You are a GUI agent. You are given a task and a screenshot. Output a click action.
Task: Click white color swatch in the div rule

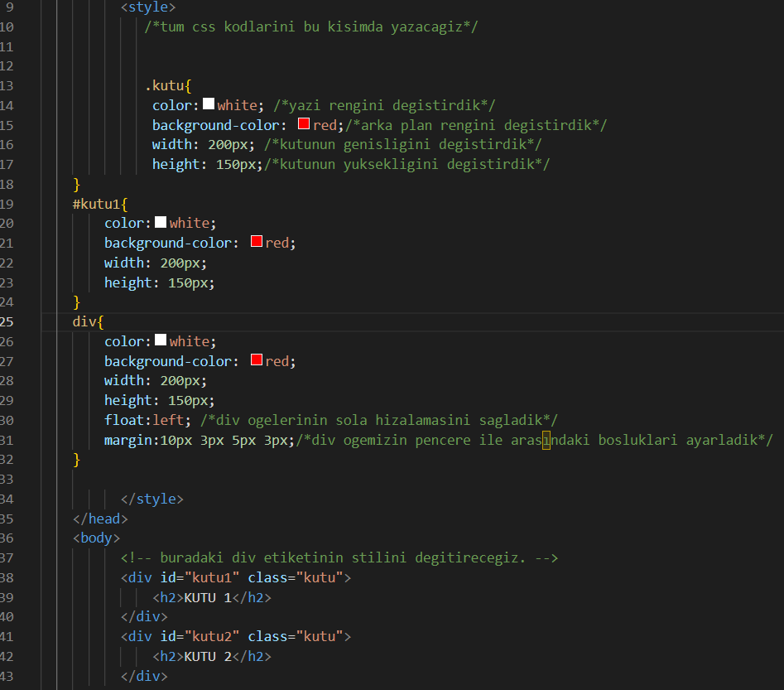(x=161, y=340)
